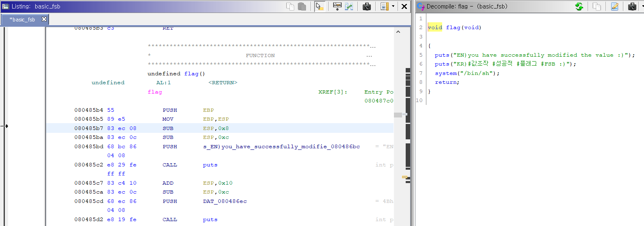Screen dimensions: 644x226
Task: Click the return statement in decompiler
Action: [x=447, y=82]
